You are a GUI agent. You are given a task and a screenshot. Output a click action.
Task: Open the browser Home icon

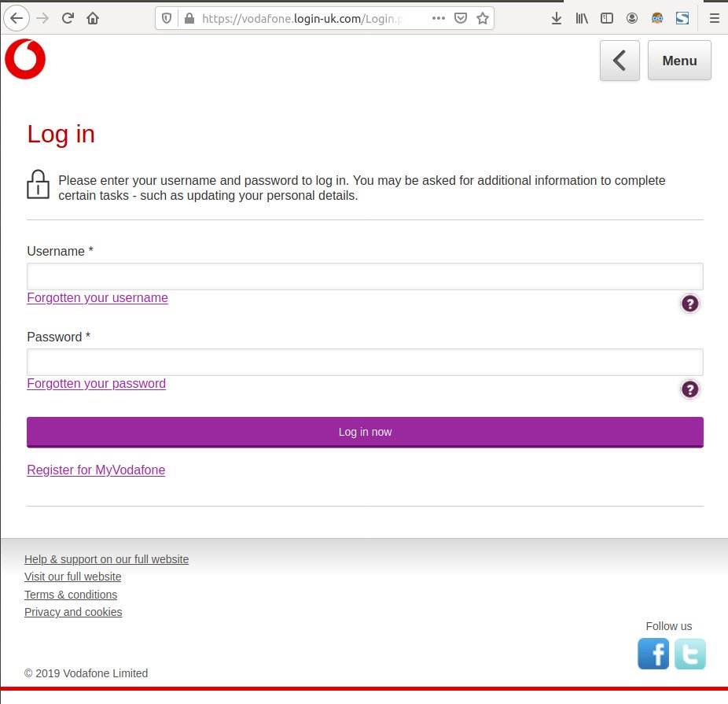[x=93, y=19]
